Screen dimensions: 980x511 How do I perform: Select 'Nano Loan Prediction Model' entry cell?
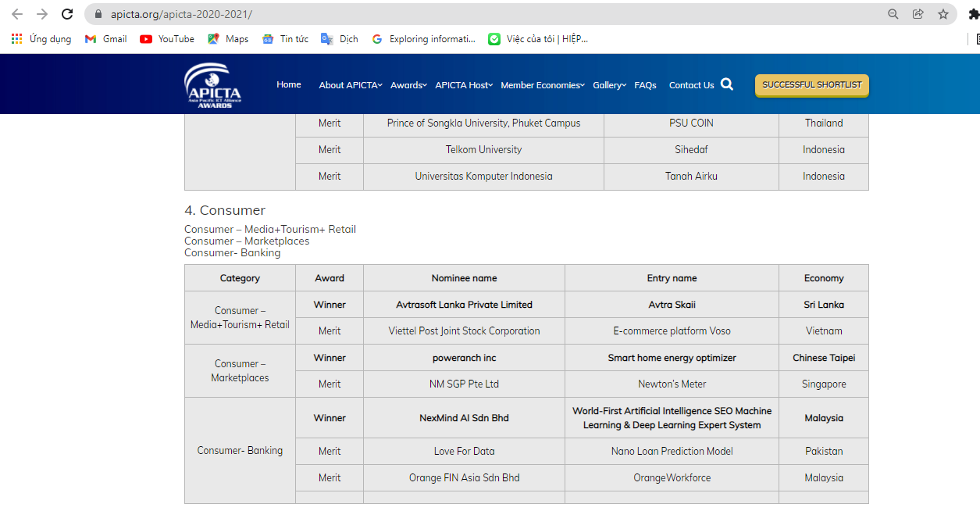point(672,452)
